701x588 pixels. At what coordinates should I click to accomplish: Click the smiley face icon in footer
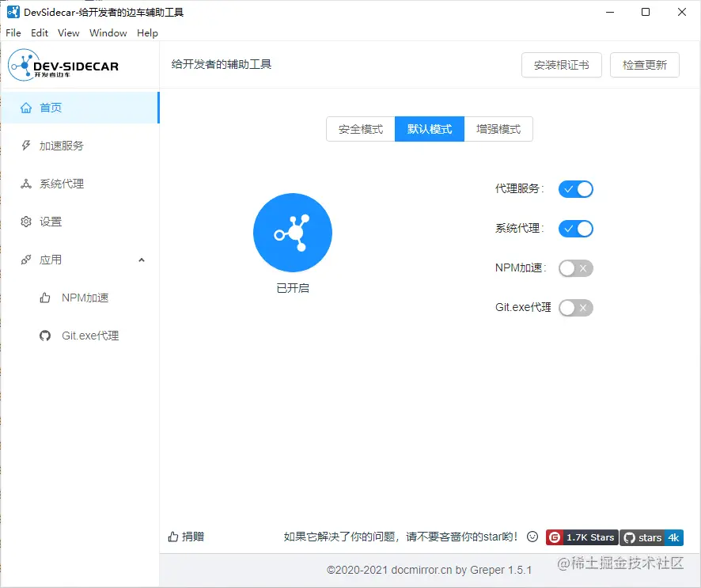point(532,537)
